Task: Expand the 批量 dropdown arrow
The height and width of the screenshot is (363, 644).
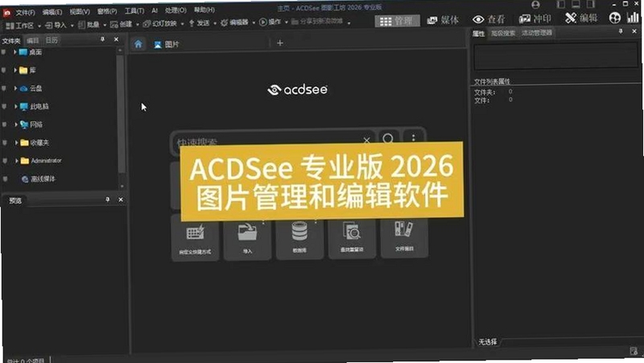Action: click(105, 25)
